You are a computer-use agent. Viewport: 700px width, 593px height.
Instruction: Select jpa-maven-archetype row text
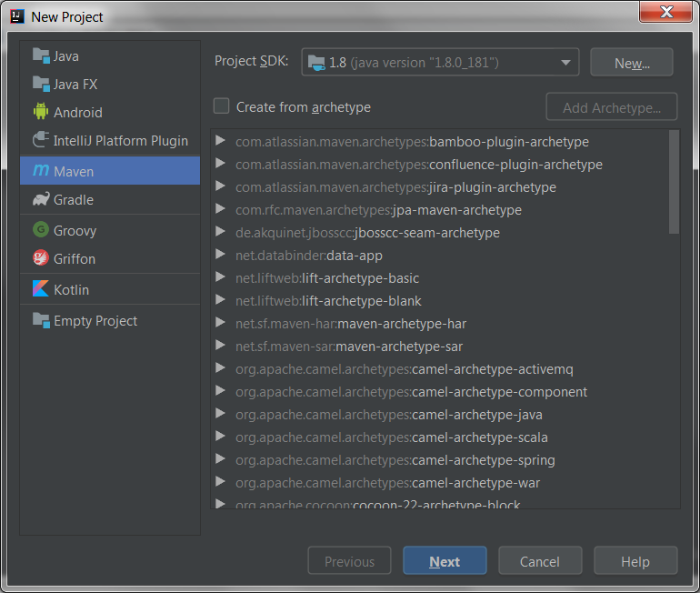click(378, 210)
